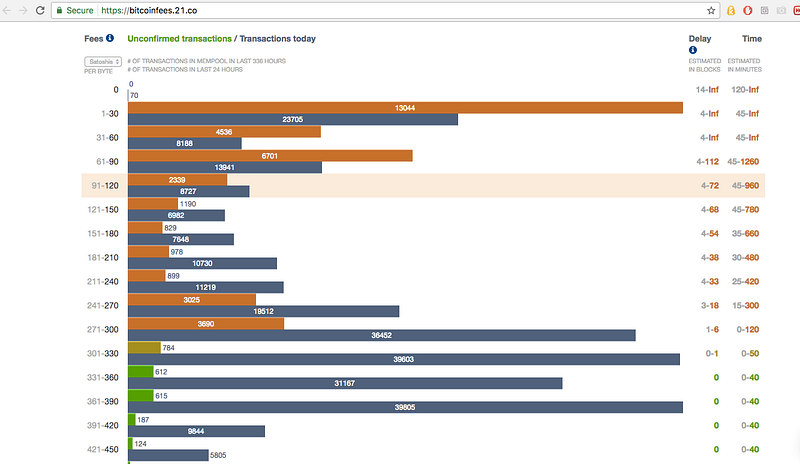This screenshot has height=464, width=800.
Task: Click the Fees info icon
Action: tap(110, 38)
